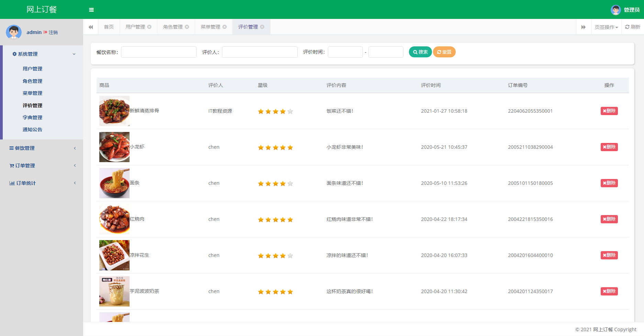Expand the 订单统计 sidebar section
The height and width of the screenshot is (336, 644).
pyautogui.click(x=42, y=183)
